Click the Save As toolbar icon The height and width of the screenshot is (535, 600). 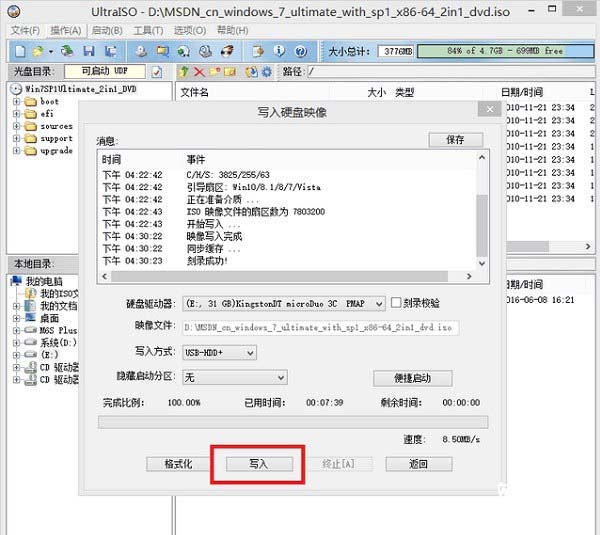(111, 51)
